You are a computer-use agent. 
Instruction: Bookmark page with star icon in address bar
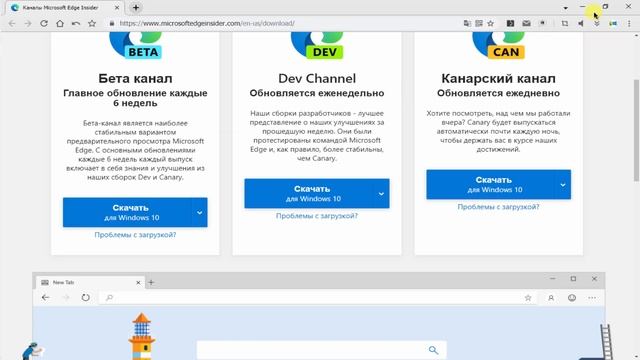pyautogui.click(x=491, y=24)
